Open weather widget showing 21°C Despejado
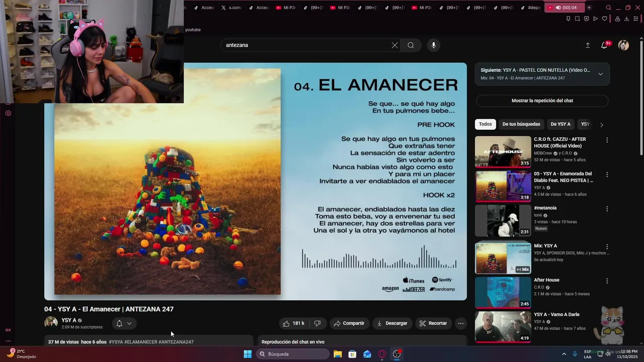Image resolution: width=644 pixels, height=362 pixels. click(x=21, y=354)
